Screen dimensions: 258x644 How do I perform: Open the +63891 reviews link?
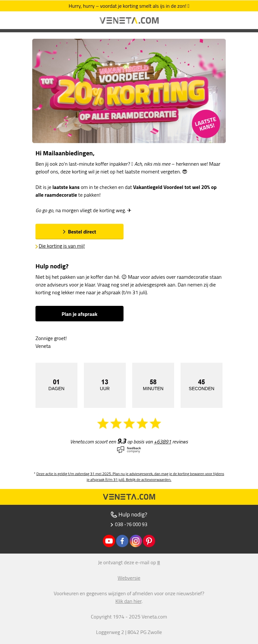pyautogui.click(x=163, y=442)
